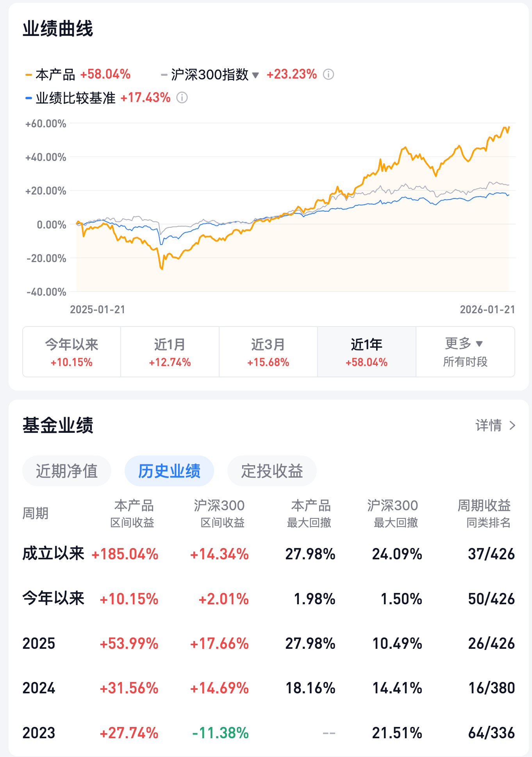
Task: Open 基金业绩 details via the 详情 arrow
Action: 512,425
